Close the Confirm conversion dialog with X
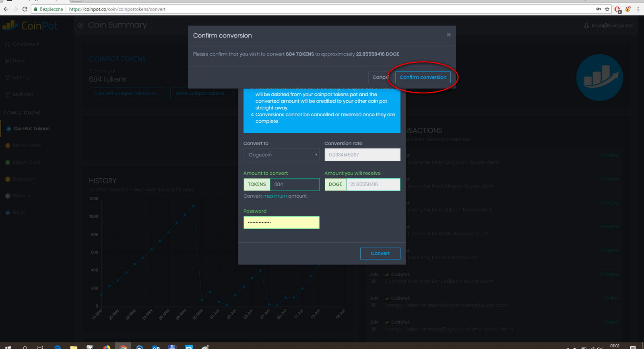 pos(449,35)
